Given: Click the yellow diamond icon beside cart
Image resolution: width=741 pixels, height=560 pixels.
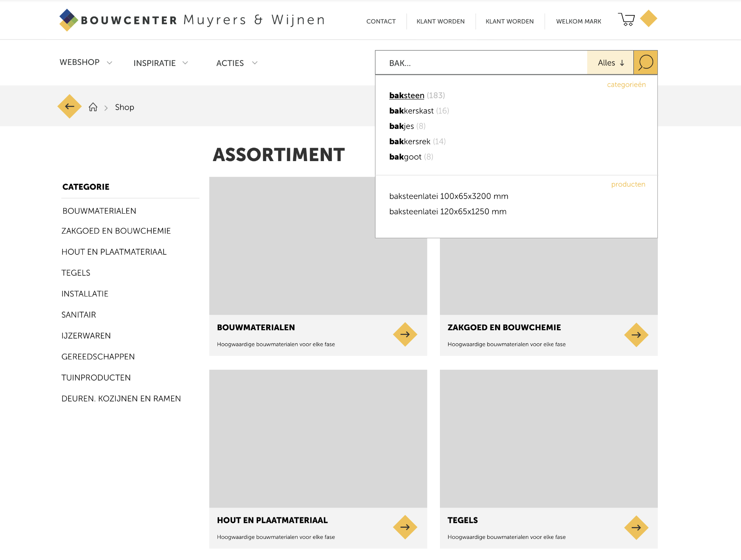Looking at the screenshot, I should pos(649,18).
